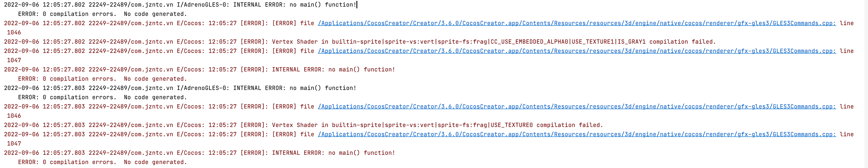The width and height of the screenshot is (868, 168).
Task: Click the first AdrenoGLES-0 internal error line
Action: [x=180, y=5]
